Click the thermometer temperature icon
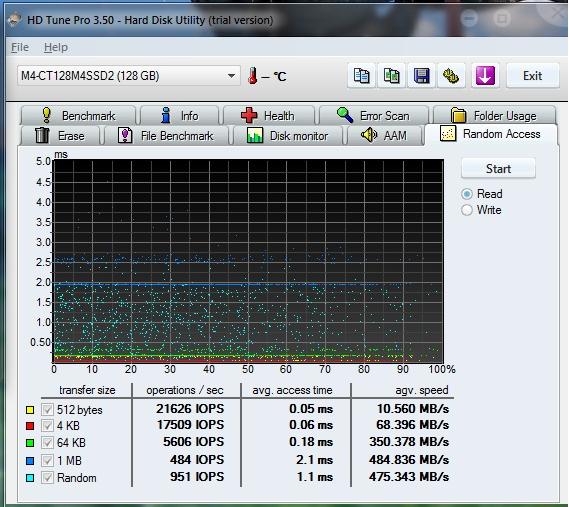Screen dimensions: 569x507 pos(253,76)
